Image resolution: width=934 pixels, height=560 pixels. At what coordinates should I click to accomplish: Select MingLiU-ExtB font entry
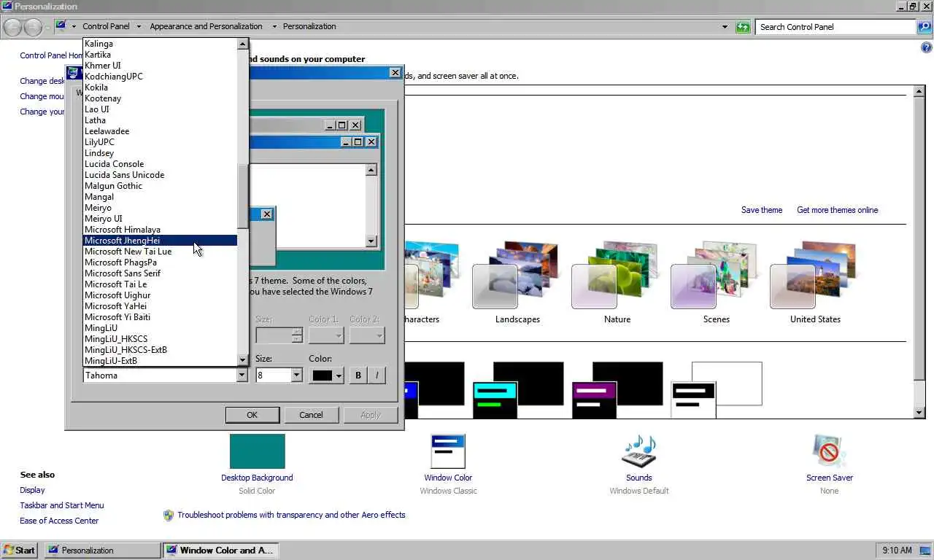click(x=160, y=361)
